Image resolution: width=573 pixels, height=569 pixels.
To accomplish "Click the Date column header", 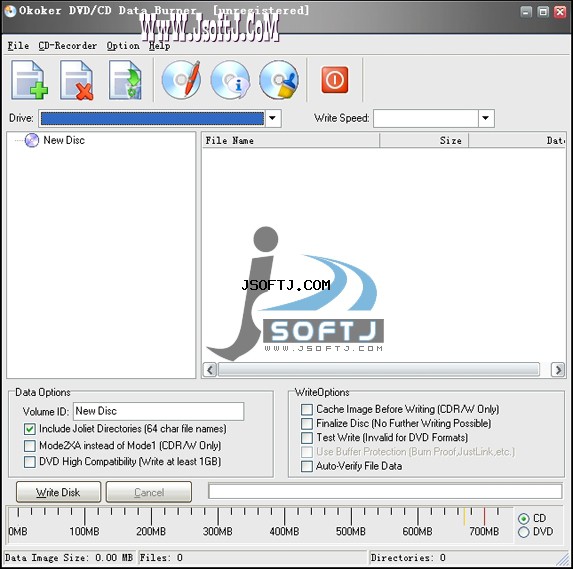I will (517, 141).
